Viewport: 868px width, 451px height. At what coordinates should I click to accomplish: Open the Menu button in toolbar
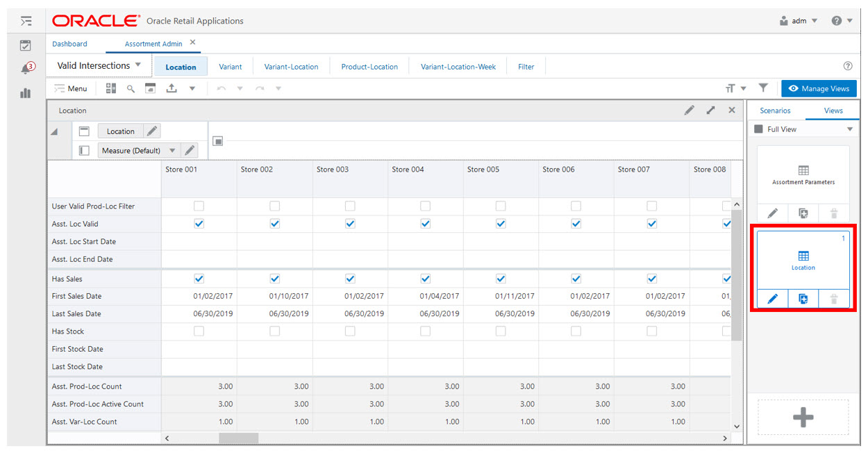(x=71, y=88)
